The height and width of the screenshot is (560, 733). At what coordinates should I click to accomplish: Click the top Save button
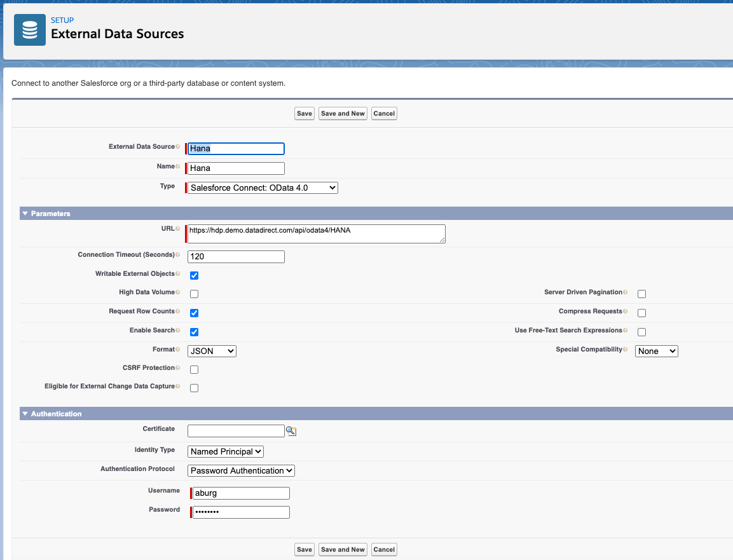pyautogui.click(x=305, y=113)
